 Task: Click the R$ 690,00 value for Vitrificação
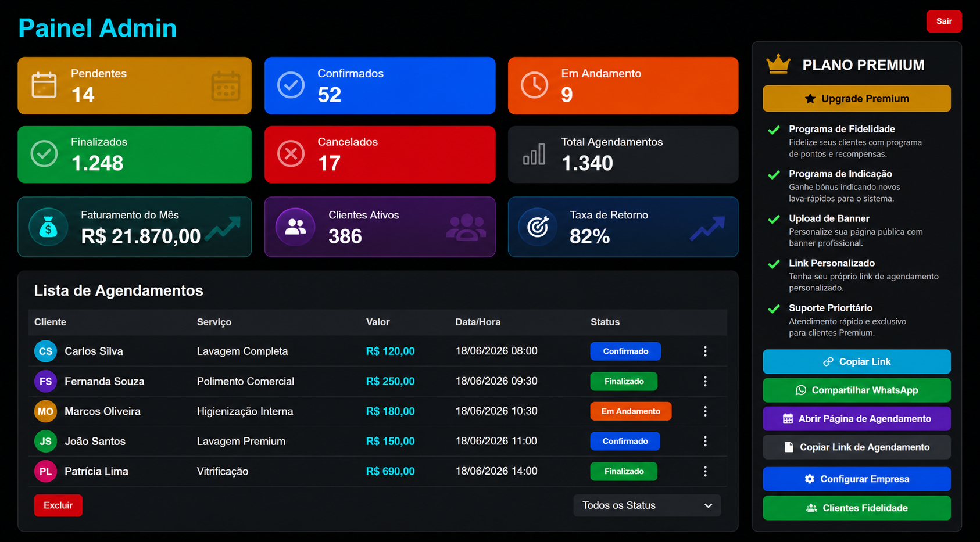click(x=390, y=471)
